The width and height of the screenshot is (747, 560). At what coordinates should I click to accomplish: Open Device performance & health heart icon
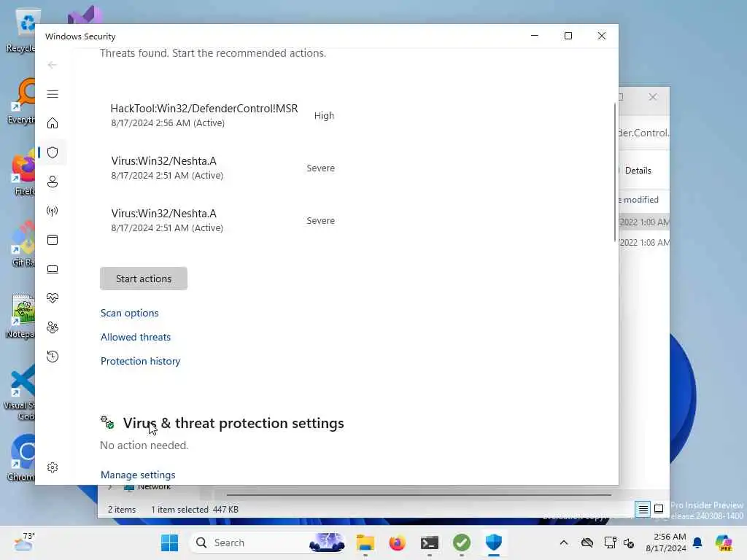coord(53,298)
